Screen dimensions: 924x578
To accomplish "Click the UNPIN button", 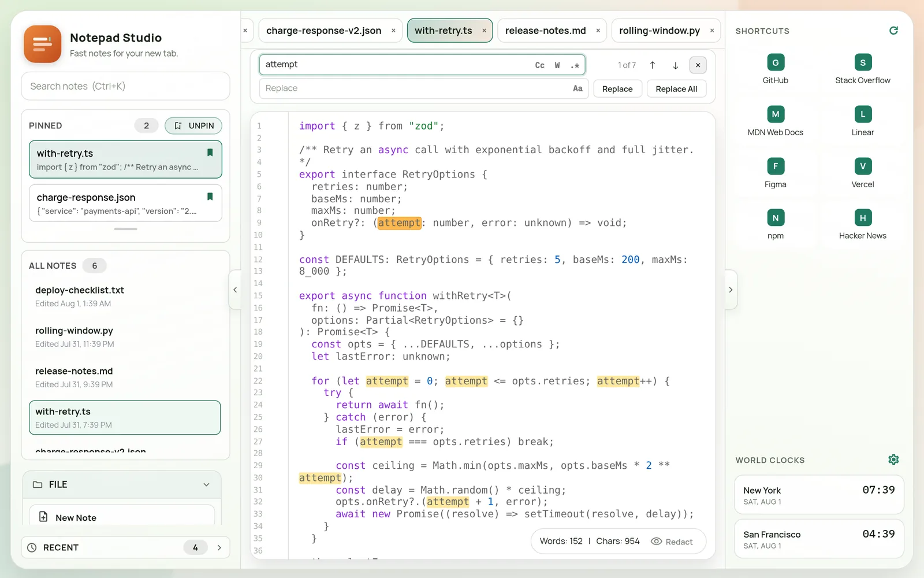I will coord(193,125).
